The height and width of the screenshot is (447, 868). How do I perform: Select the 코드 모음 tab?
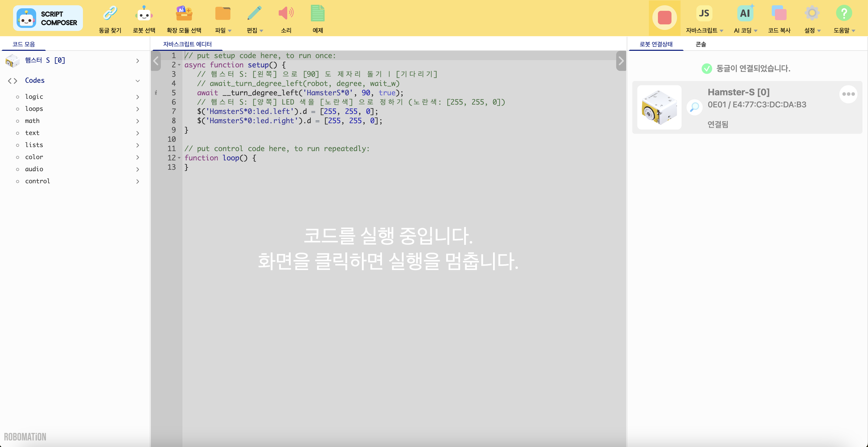click(x=24, y=44)
